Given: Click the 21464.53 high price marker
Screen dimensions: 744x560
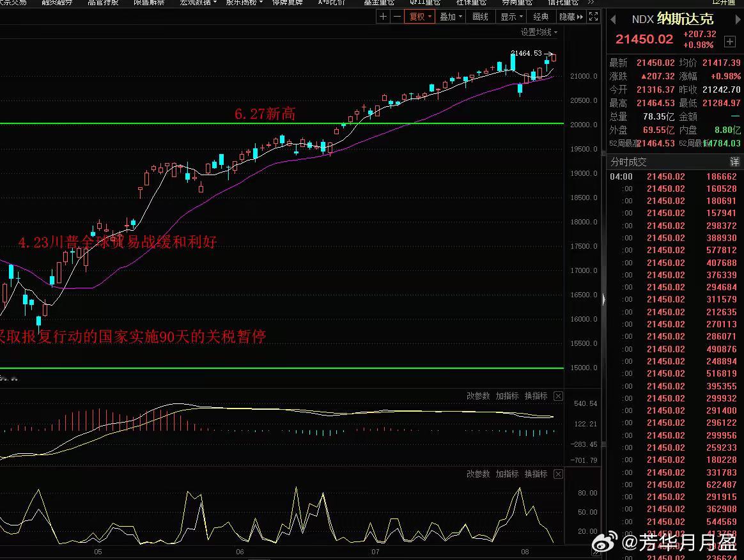Looking at the screenshot, I should pos(526,53).
